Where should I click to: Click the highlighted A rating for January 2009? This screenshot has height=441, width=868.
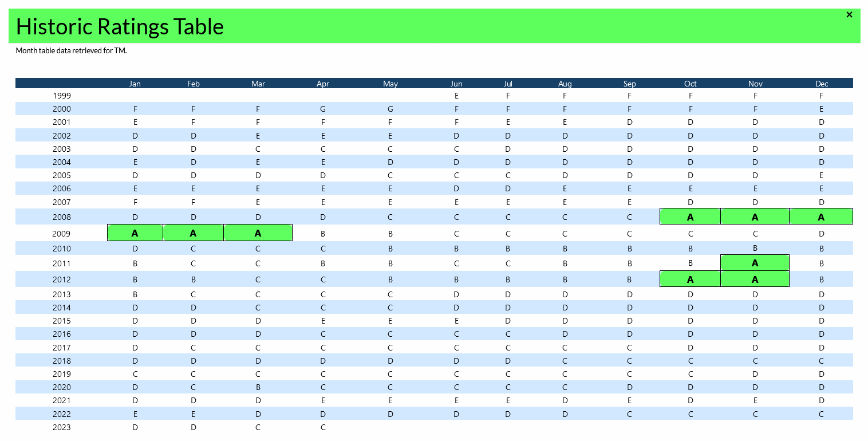135,233
